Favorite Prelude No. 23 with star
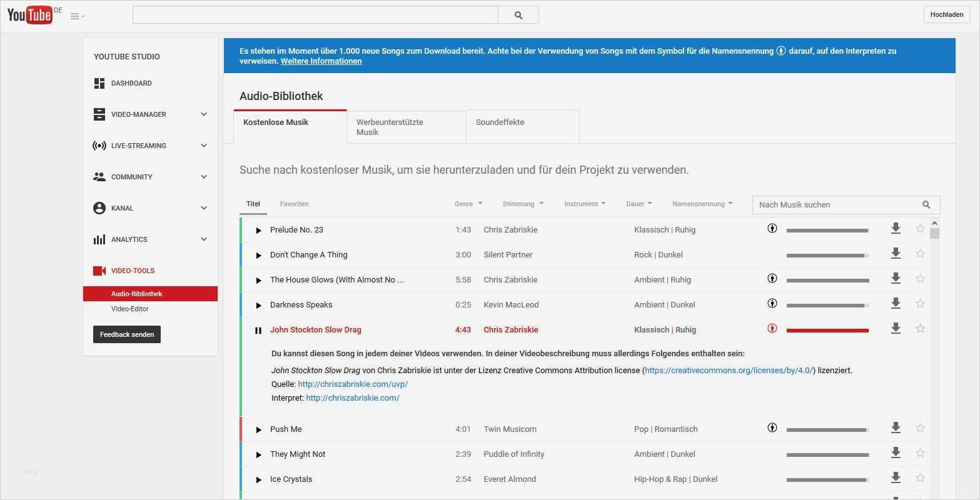Screen dimensions: 980x500 click(920, 229)
